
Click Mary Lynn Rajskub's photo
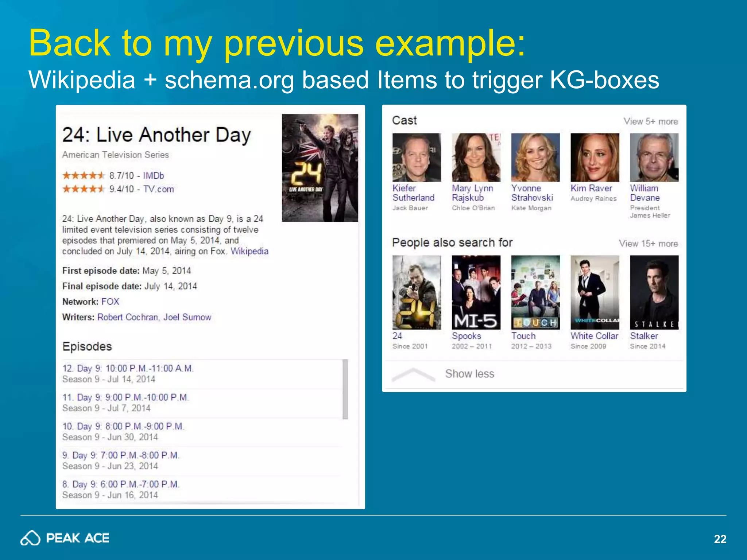tap(476, 157)
